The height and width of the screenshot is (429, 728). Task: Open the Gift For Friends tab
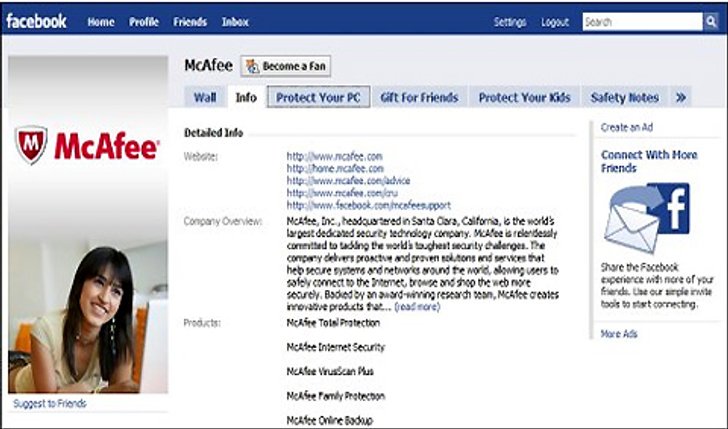[x=419, y=98]
